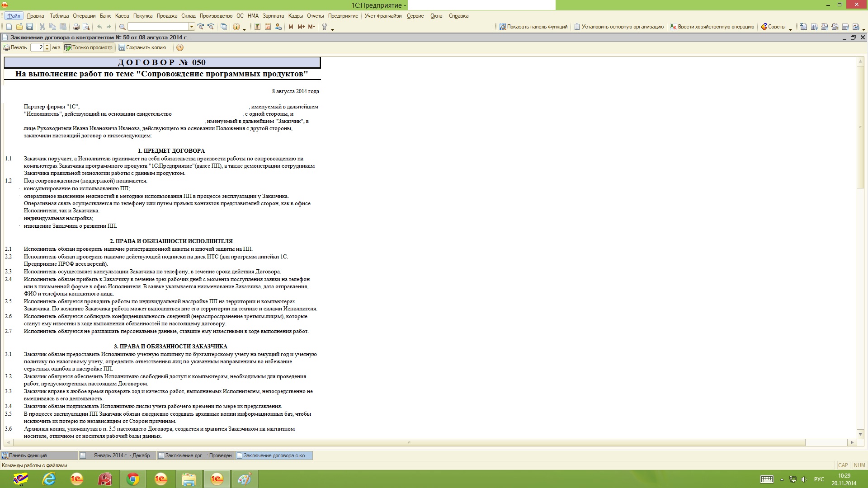This screenshot has height=488, width=868.
Task: Open Google Chrome from the taskbar
Action: (133, 479)
